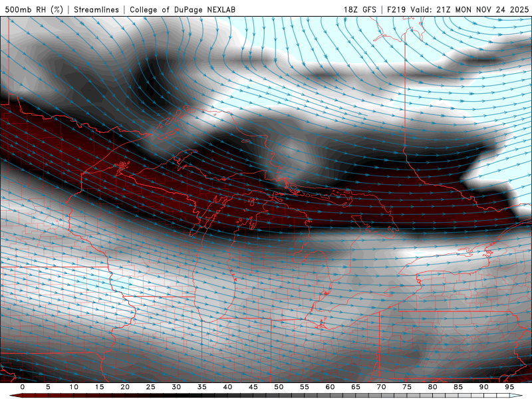
Task: Select the 'F219' forecast hour text
Action: pos(396,10)
